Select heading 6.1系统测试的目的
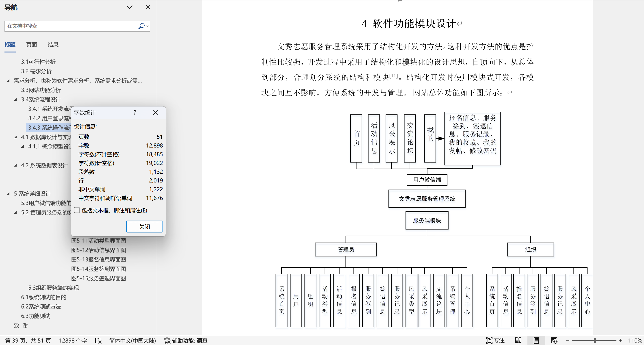The height and width of the screenshot is (345, 644). click(x=44, y=297)
